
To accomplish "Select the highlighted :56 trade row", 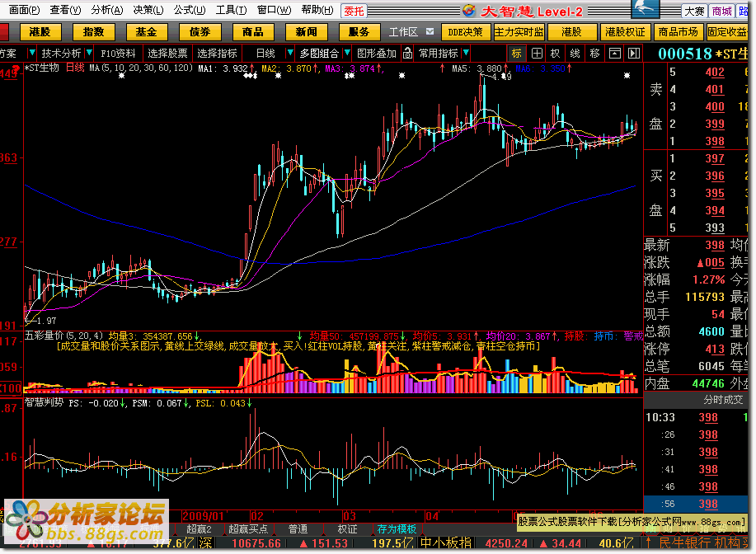I will [x=696, y=504].
